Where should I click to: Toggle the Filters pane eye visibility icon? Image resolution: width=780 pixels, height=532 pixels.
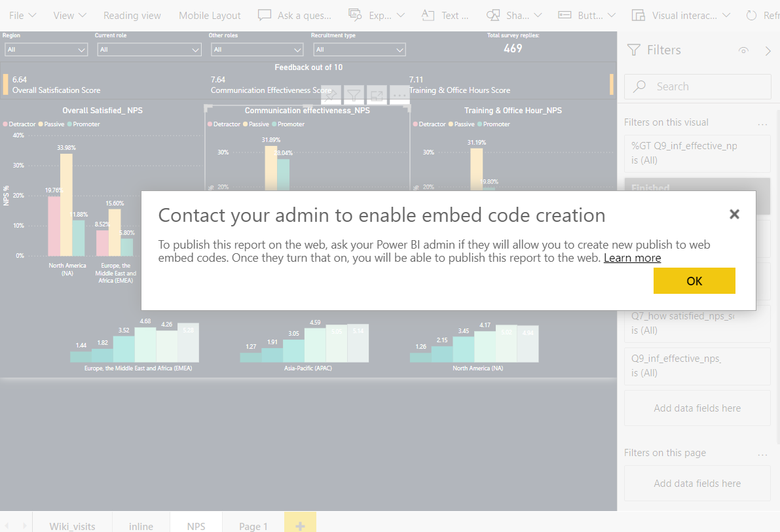coord(743,50)
